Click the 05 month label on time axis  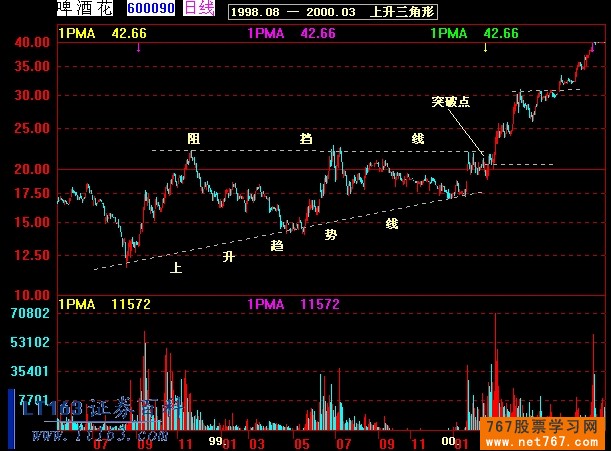[302, 444]
